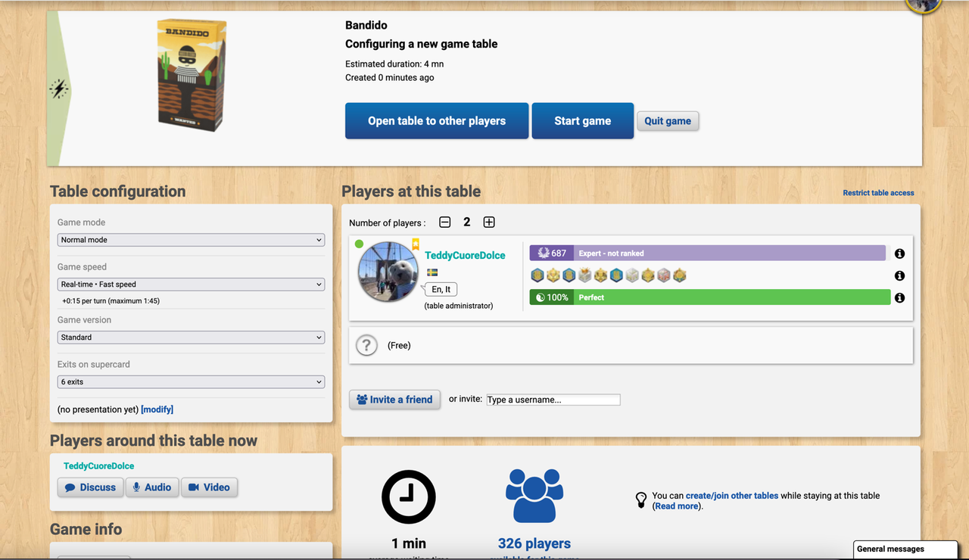
Task: Click the 100% Perfect reputation bar
Action: coord(710,298)
